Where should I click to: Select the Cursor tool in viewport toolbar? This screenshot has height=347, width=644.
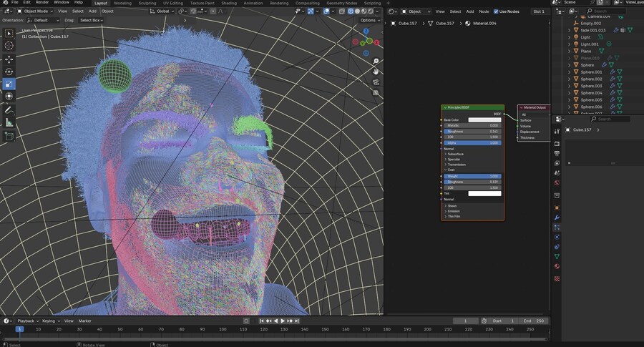point(9,46)
